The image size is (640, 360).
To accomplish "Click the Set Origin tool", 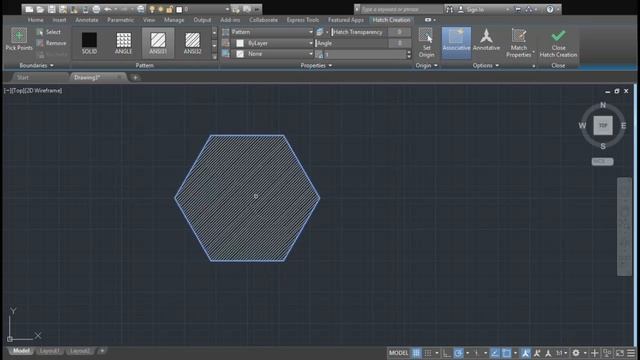I will coord(426,42).
